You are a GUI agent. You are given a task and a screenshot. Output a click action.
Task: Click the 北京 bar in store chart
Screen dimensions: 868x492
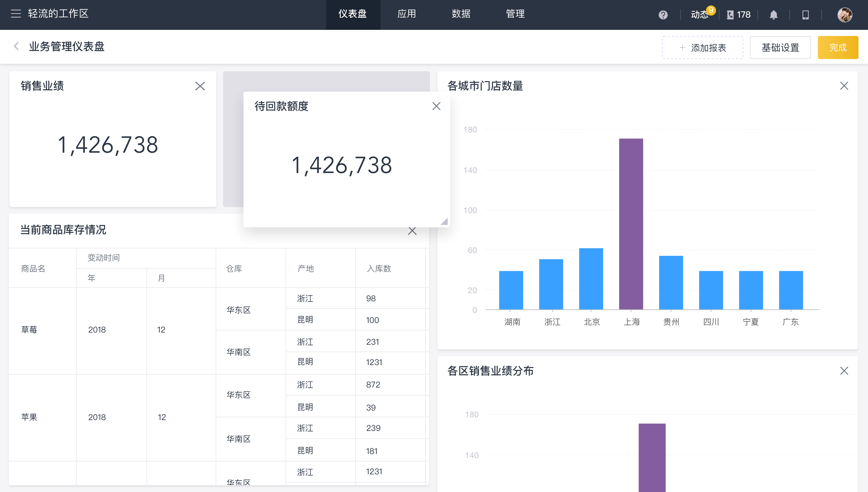591,279
